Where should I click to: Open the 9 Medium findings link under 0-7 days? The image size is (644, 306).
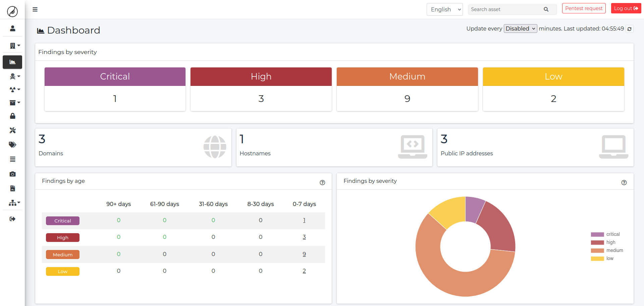[304, 254]
